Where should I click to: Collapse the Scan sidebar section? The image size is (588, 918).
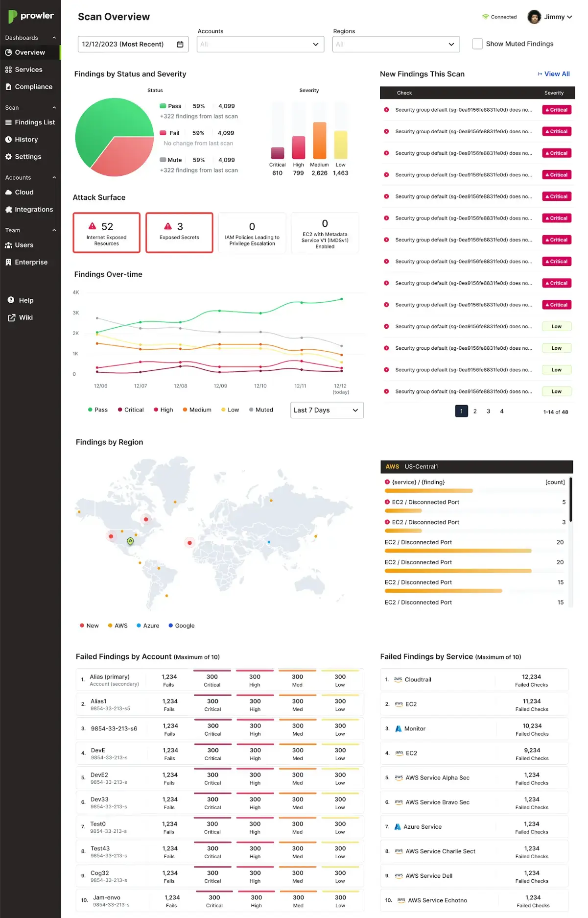point(54,108)
